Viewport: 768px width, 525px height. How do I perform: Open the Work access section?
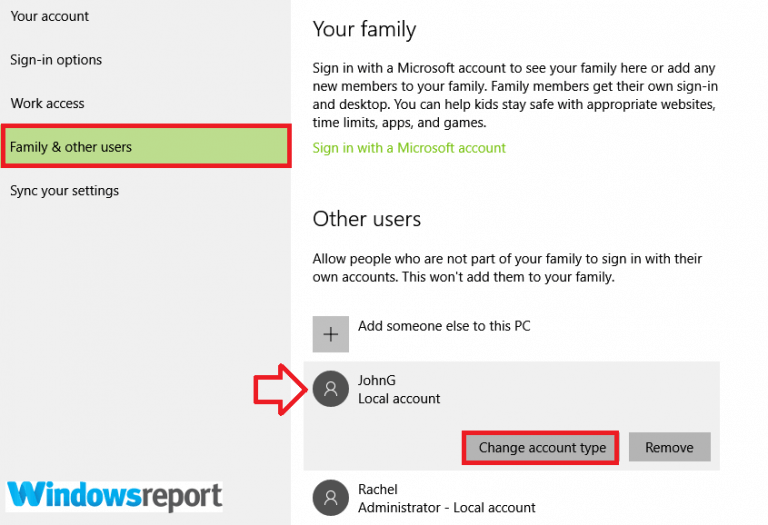(x=48, y=103)
